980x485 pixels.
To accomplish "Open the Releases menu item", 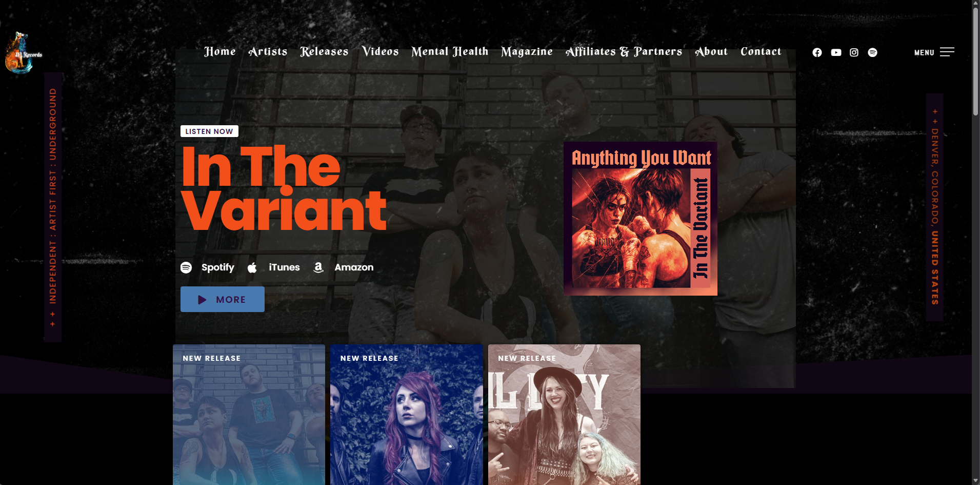I will coord(324,51).
